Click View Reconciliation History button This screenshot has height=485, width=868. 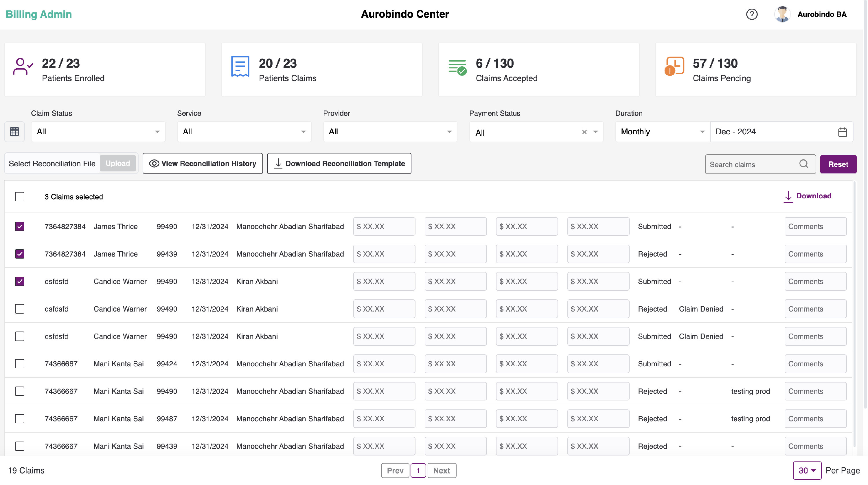point(203,164)
